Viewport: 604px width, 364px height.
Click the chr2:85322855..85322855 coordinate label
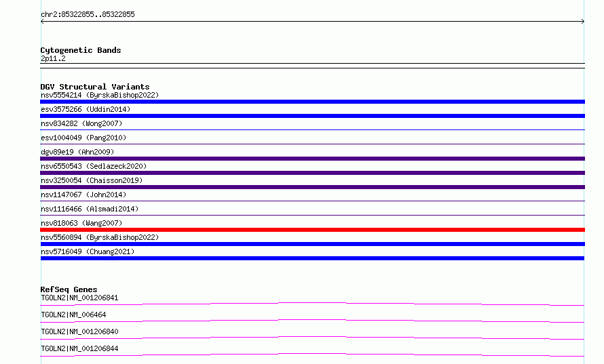point(88,14)
